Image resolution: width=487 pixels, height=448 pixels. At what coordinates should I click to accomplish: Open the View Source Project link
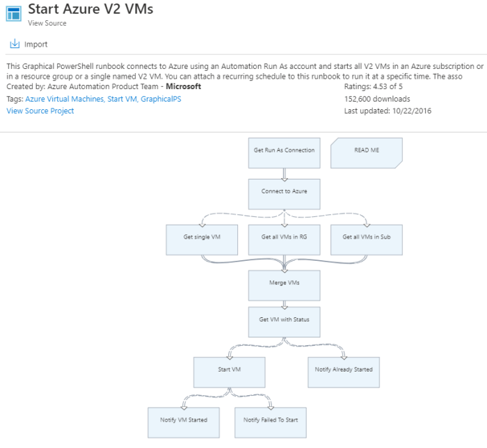[40, 111]
